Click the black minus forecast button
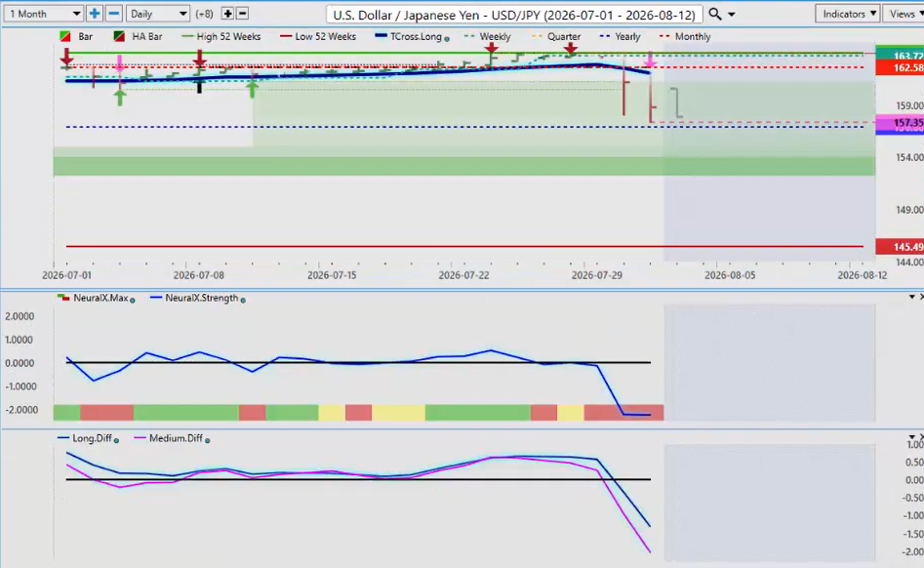Image resolution: width=924 pixels, height=568 pixels. pyautogui.click(x=242, y=14)
